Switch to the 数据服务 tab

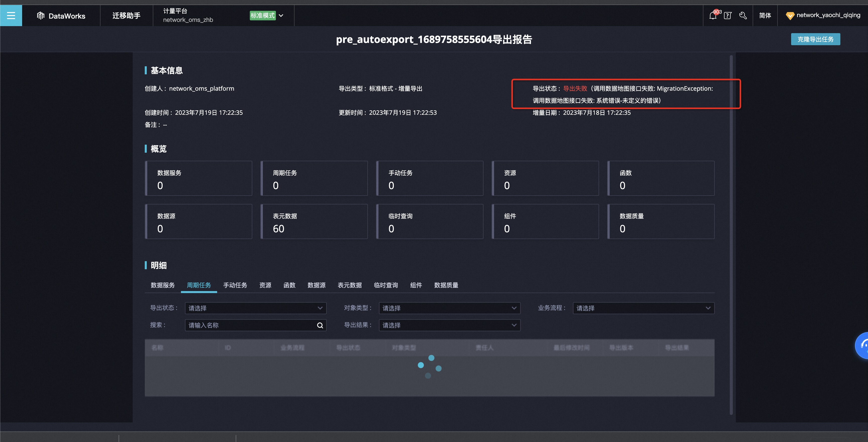(162, 285)
